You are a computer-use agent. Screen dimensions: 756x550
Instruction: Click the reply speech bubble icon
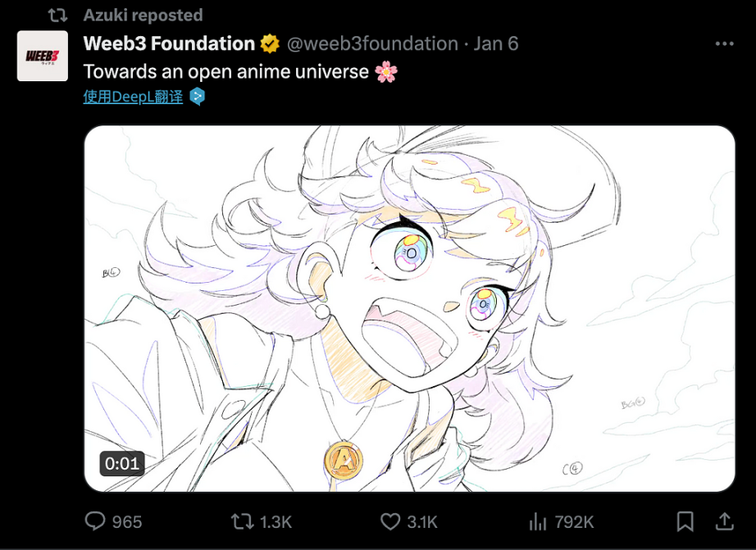[95, 521]
